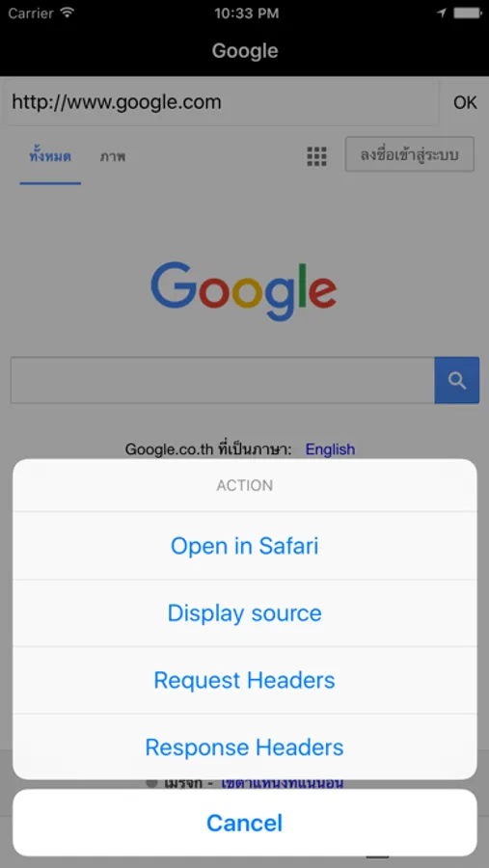Screen dimensions: 489x868
Task: Click the blue magnifier search button
Action: coord(457,380)
